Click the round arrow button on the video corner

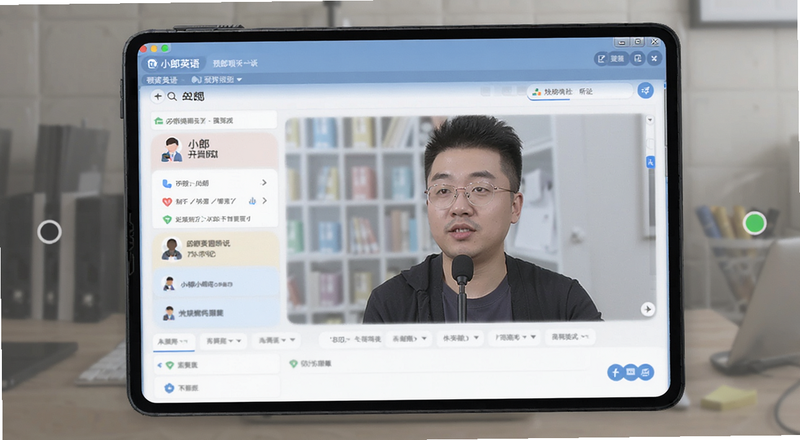647,309
